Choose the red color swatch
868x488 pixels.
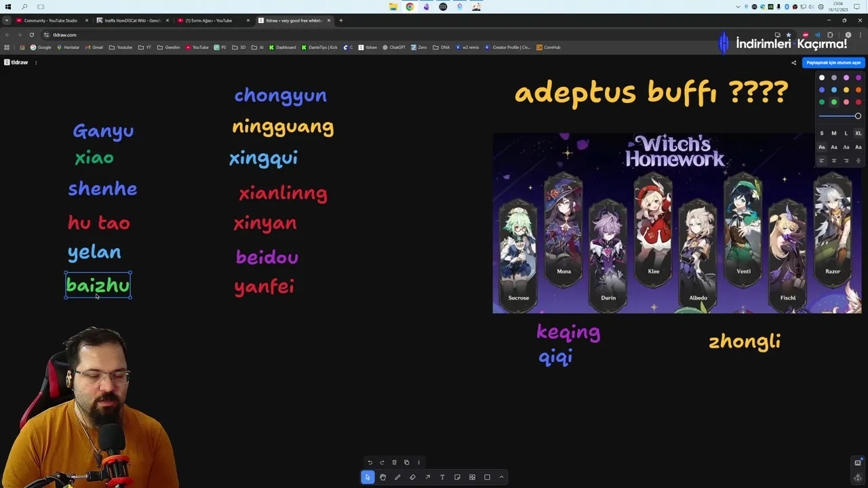point(859,102)
